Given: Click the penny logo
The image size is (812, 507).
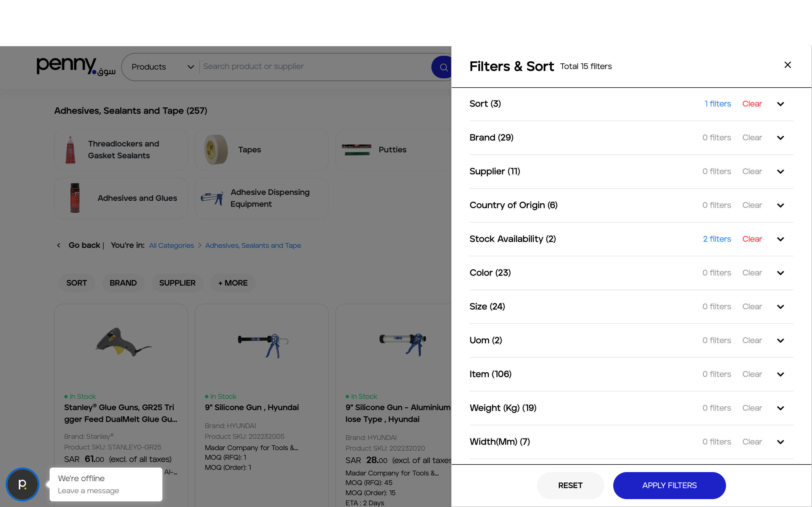Looking at the screenshot, I should pyautogui.click(x=76, y=66).
